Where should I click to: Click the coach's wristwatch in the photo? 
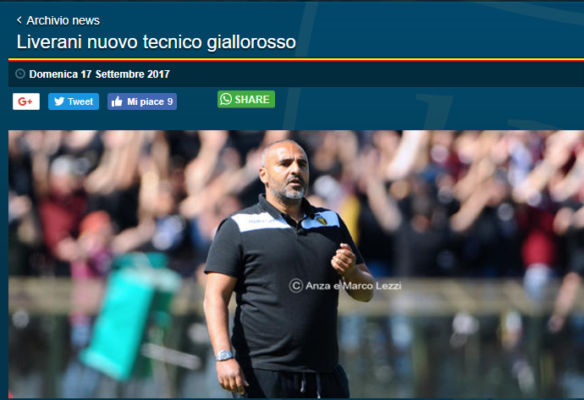pyautogui.click(x=224, y=355)
